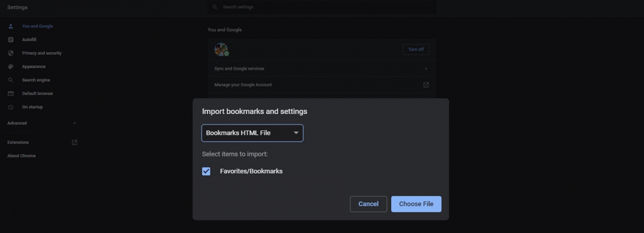
Task: Open the Extensions external link icon
Action: (x=75, y=142)
